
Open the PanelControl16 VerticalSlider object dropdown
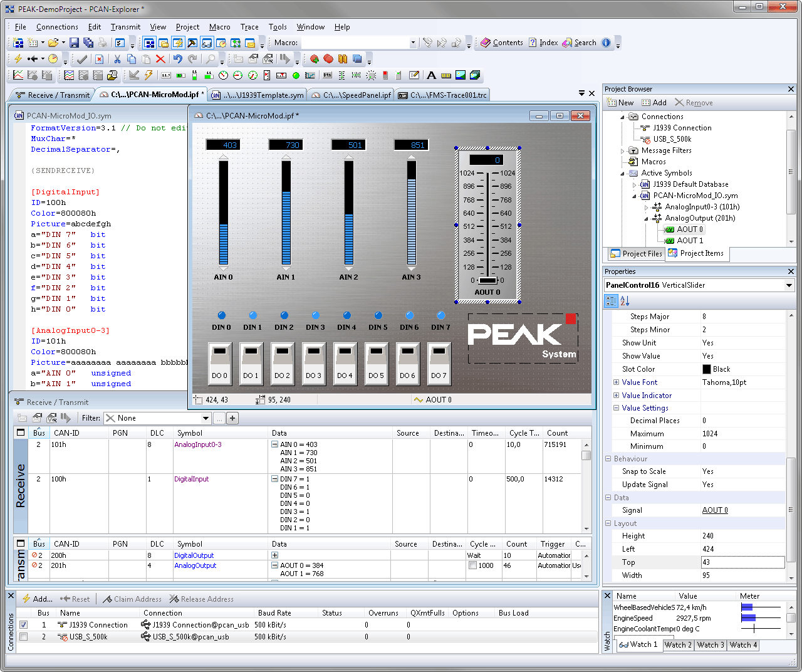(789, 285)
